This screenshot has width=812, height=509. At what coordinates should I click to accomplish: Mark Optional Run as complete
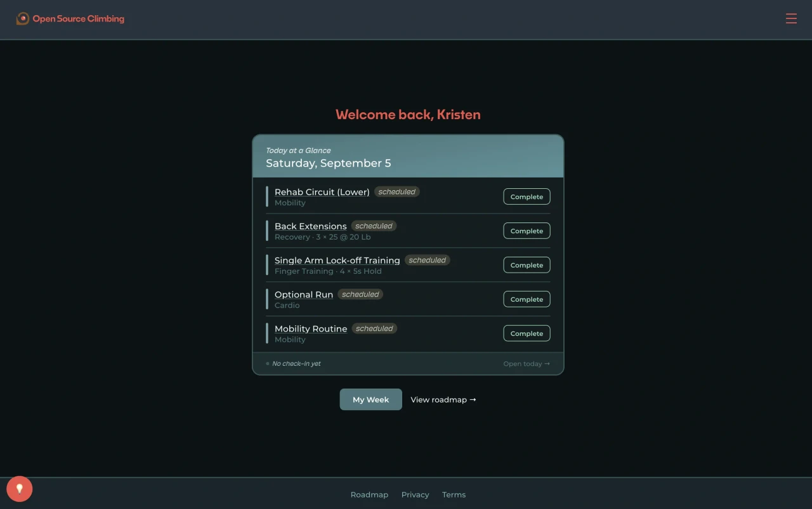click(527, 299)
